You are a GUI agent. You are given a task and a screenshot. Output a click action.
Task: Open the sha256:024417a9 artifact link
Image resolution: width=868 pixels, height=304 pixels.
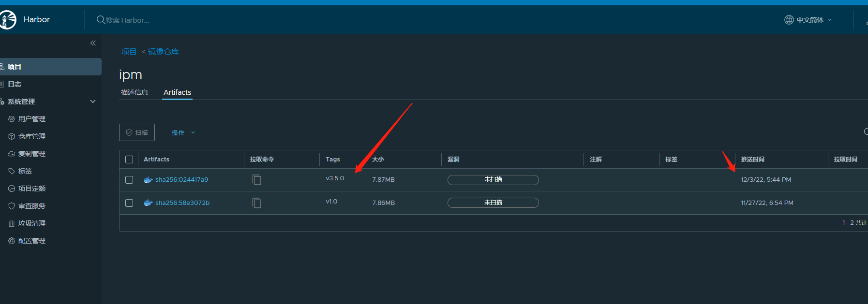pos(182,180)
